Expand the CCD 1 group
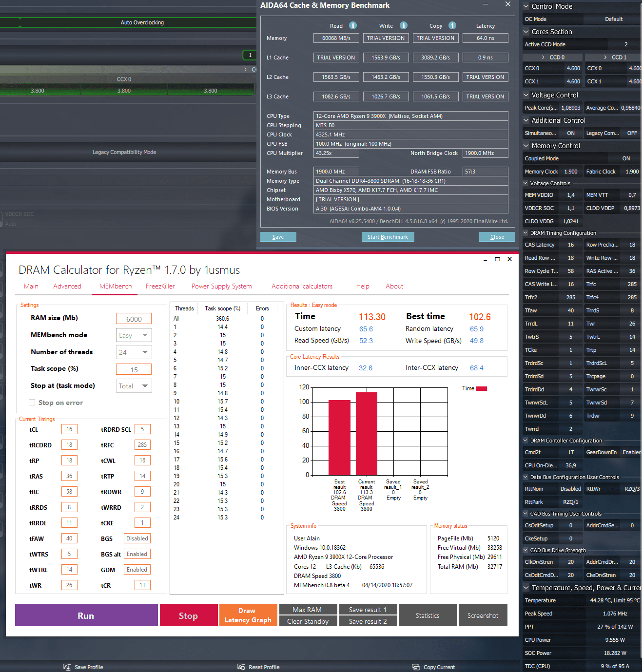This screenshot has width=642, height=672. click(x=605, y=57)
